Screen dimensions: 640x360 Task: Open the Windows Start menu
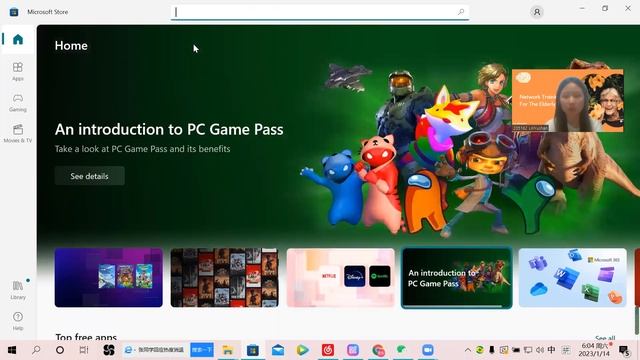coord(12,350)
